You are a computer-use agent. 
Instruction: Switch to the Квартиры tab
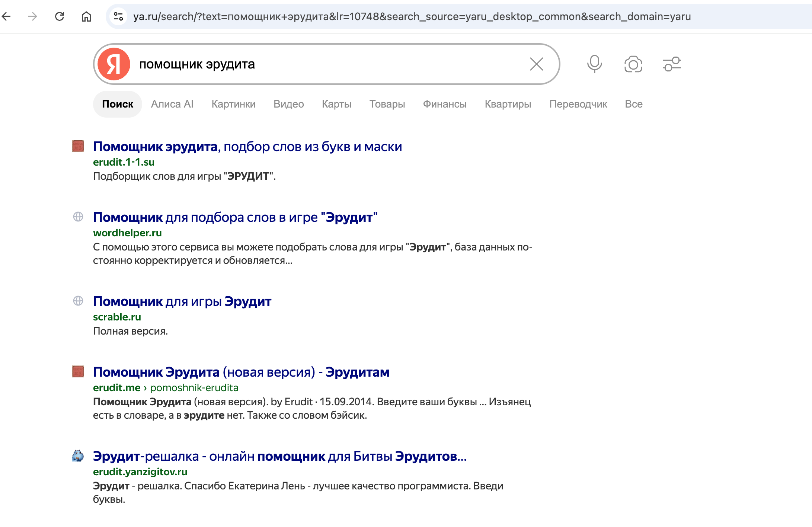(508, 104)
